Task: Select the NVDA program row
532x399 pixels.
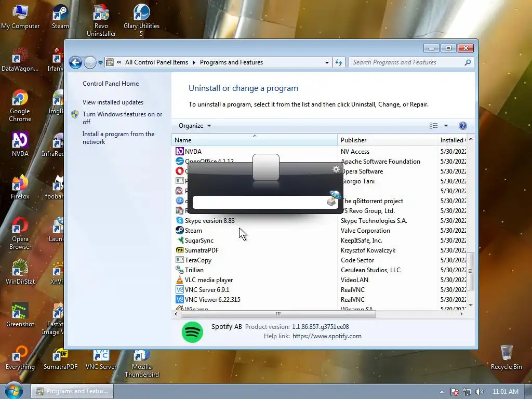Action: (319, 152)
